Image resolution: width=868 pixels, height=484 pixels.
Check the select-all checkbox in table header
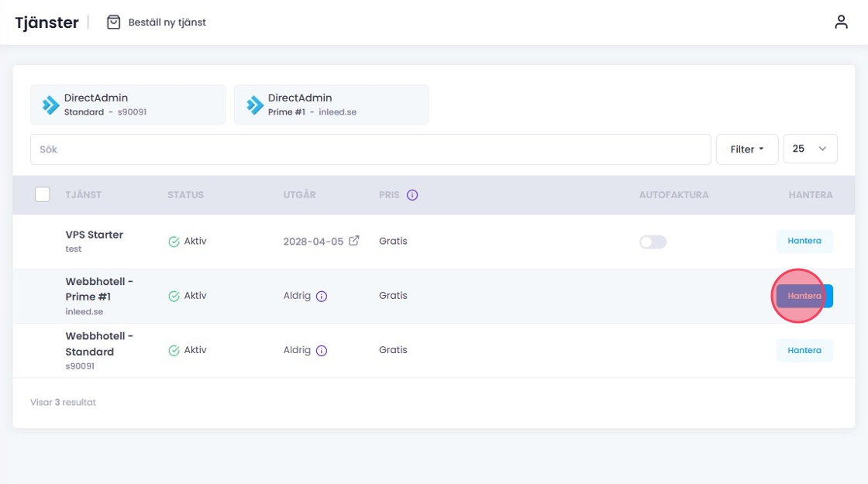43,194
